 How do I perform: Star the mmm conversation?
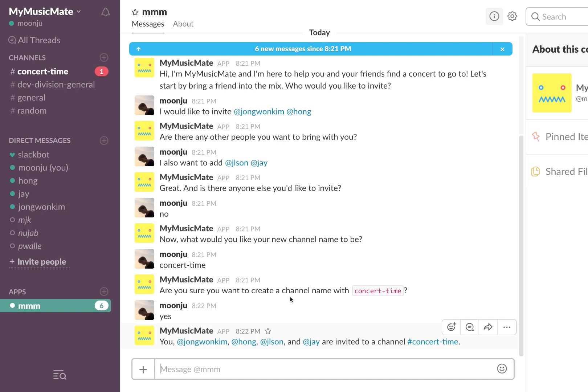135,12
